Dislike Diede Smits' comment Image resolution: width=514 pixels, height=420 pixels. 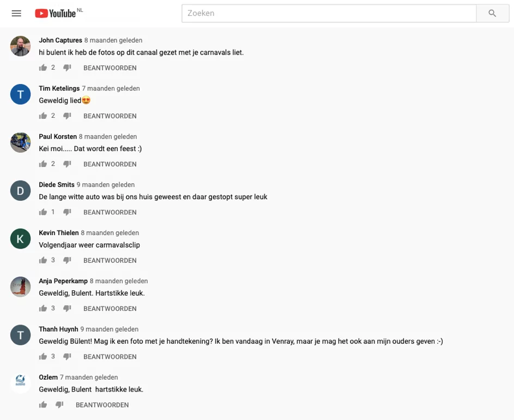(x=67, y=212)
